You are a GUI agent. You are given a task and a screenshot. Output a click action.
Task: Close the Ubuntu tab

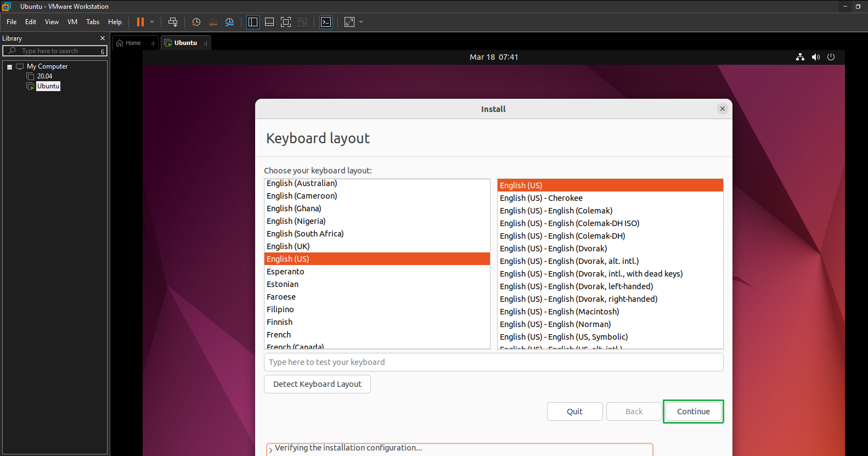coord(205,43)
